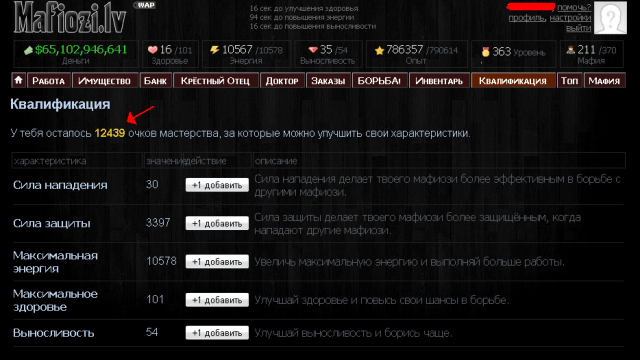Open the Квалификация menu
This screenshot has height=360, width=640.
pyautogui.click(x=513, y=80)
